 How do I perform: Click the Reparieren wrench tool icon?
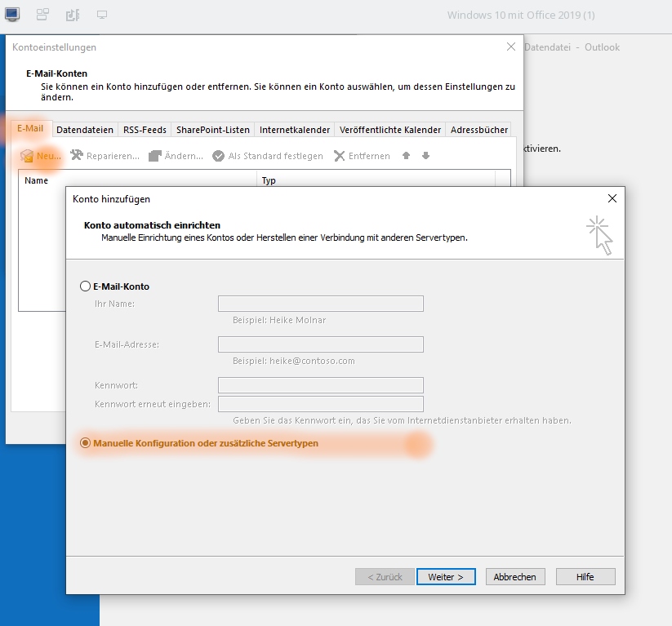[x=77, y=155]
